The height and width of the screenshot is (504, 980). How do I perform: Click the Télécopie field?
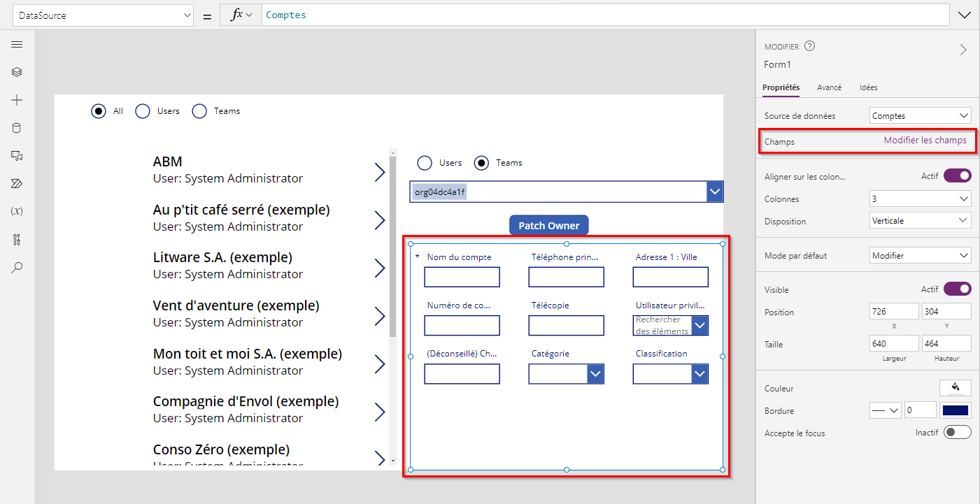point(566,325)
